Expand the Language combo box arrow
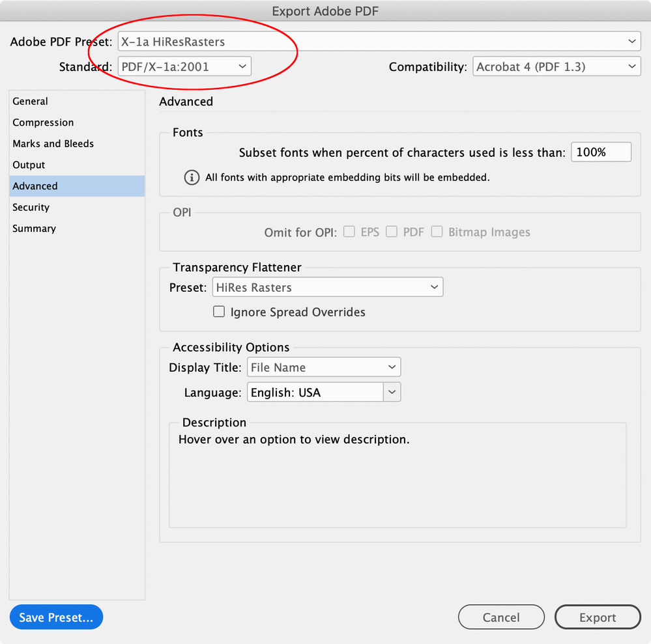Screen dimensions: 651x644 [392, 392]
